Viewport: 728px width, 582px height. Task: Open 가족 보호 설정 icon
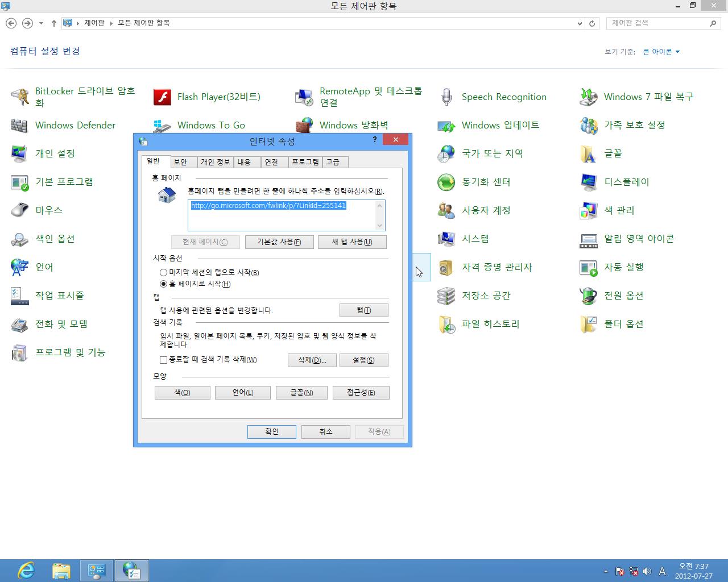589,125
